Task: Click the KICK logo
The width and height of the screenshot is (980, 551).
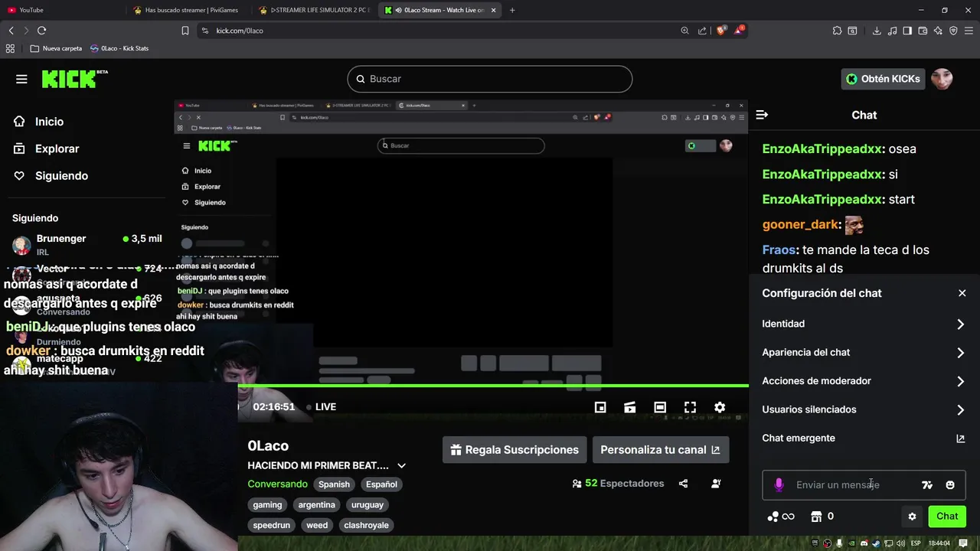Action: point(74,79)
